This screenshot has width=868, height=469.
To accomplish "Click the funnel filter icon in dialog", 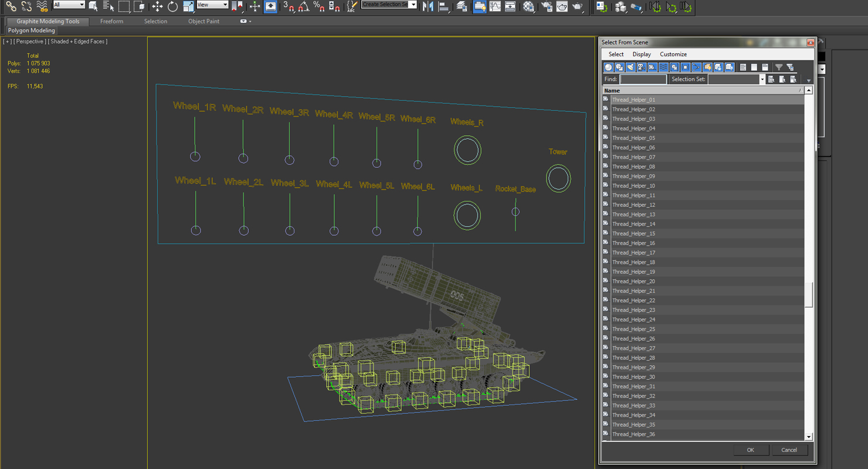I will [779, 67].
